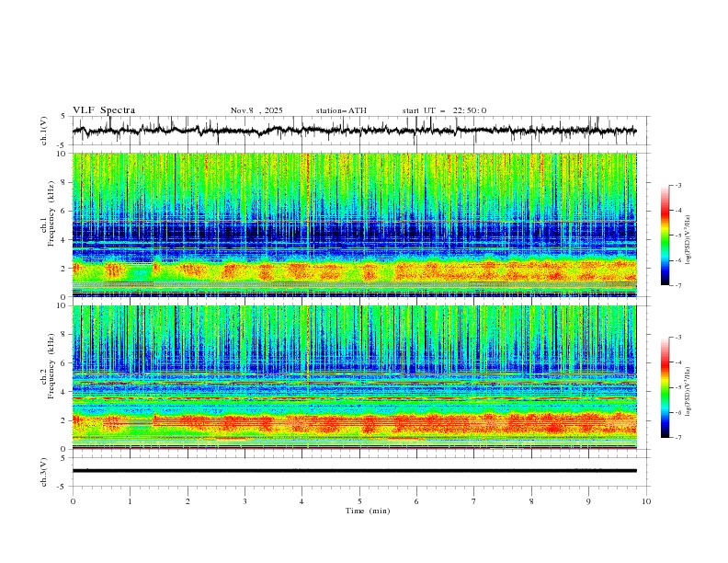Screen dimensions: 728x563
Task: Click the "7" tick on the time axis
Action: coord(473,501)
